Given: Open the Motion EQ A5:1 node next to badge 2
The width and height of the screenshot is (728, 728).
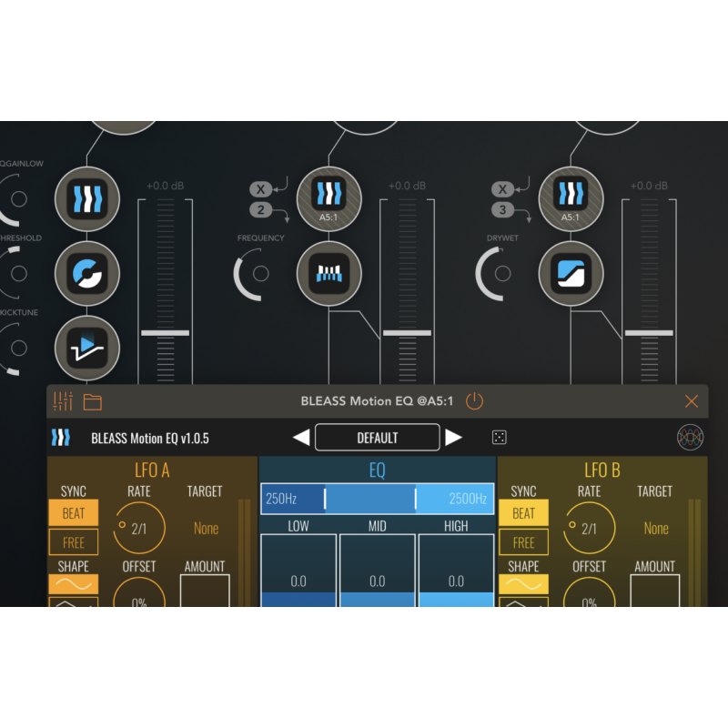Looking at the screenshot, I should click(329, 198).
